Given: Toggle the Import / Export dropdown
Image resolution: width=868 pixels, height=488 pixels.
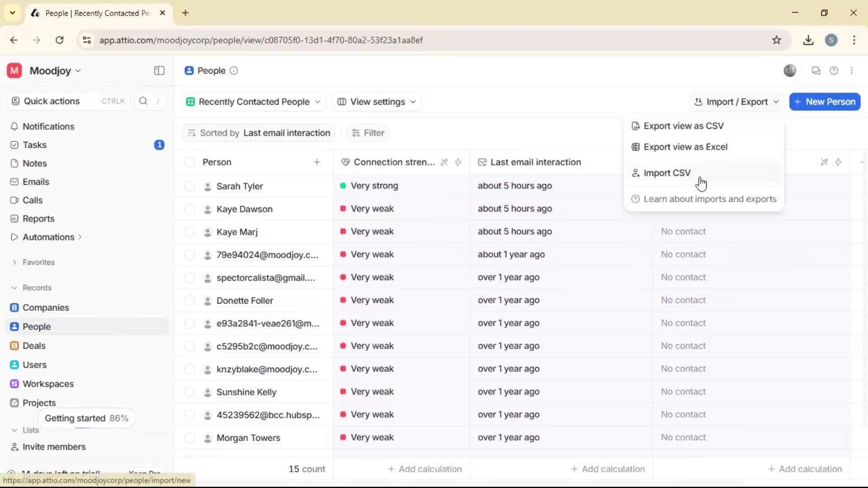Looking at the screenshot, I should [736, 102].
